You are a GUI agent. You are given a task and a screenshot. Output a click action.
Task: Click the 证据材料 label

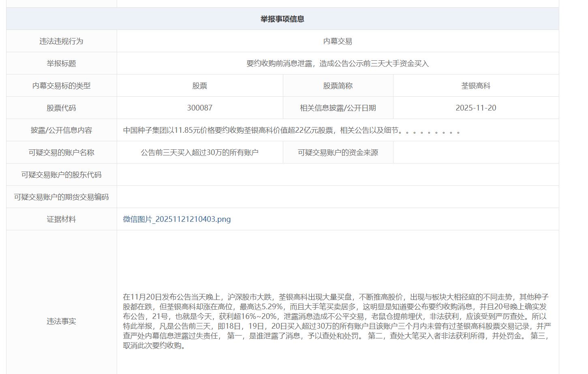(62, 219)
